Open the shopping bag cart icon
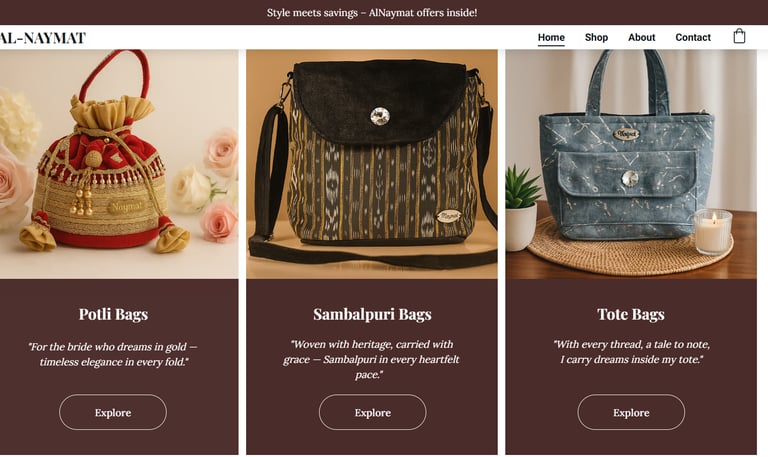 (x=739, y=37)
